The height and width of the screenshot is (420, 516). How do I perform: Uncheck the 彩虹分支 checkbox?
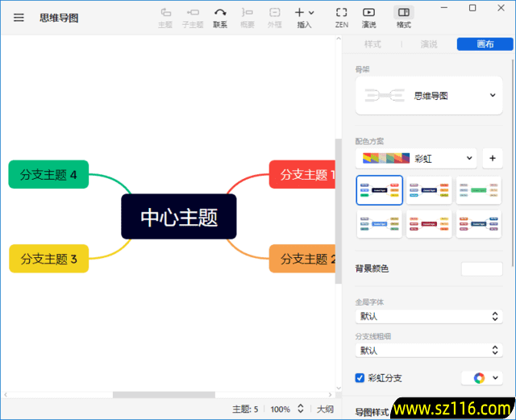(360, 377)
